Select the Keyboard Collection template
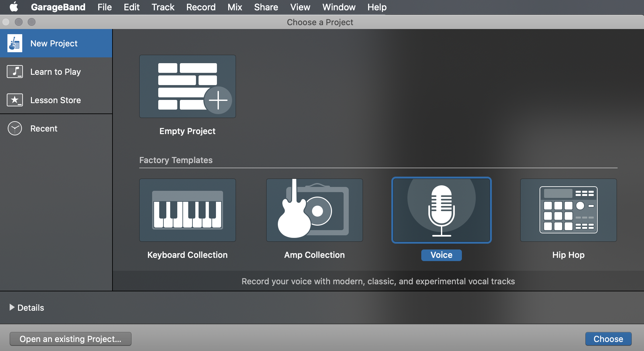 187,210
